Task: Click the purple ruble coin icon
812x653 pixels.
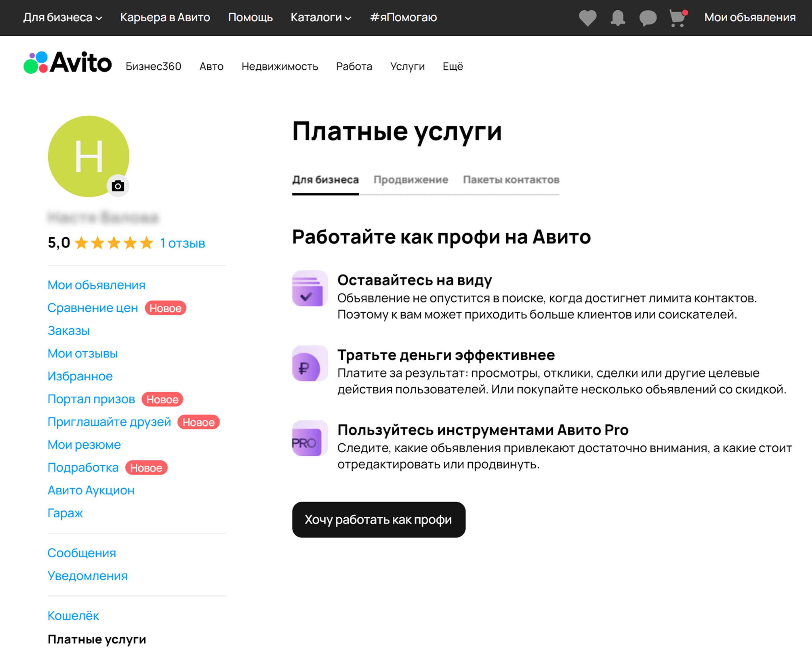Action: 310,363
